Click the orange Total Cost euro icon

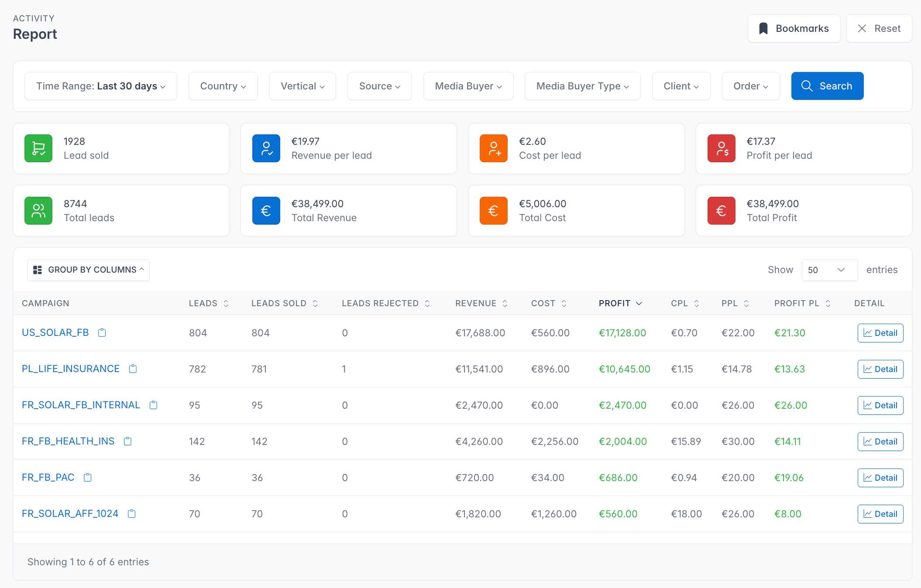coord(494,211)
